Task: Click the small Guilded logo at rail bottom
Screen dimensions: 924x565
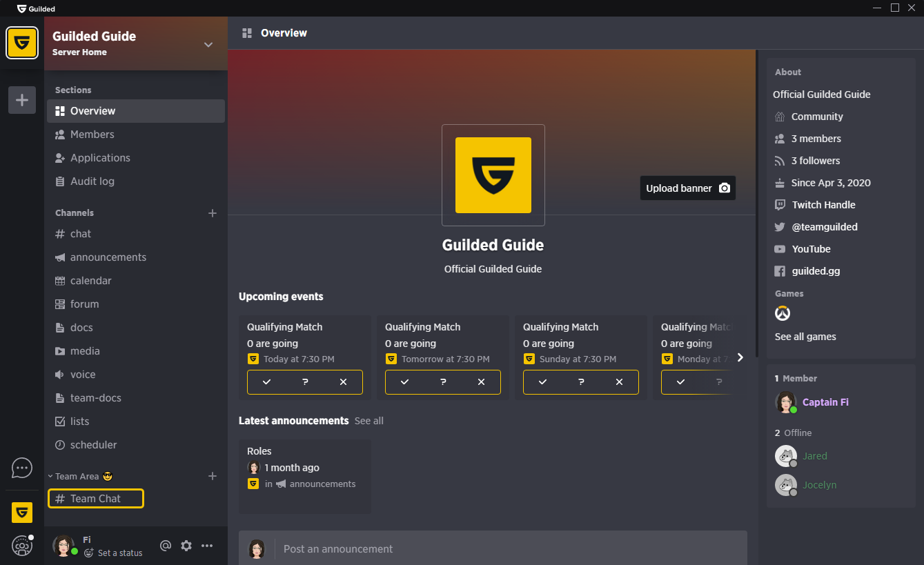Action: pyautogui.click(x=22, y=513)
